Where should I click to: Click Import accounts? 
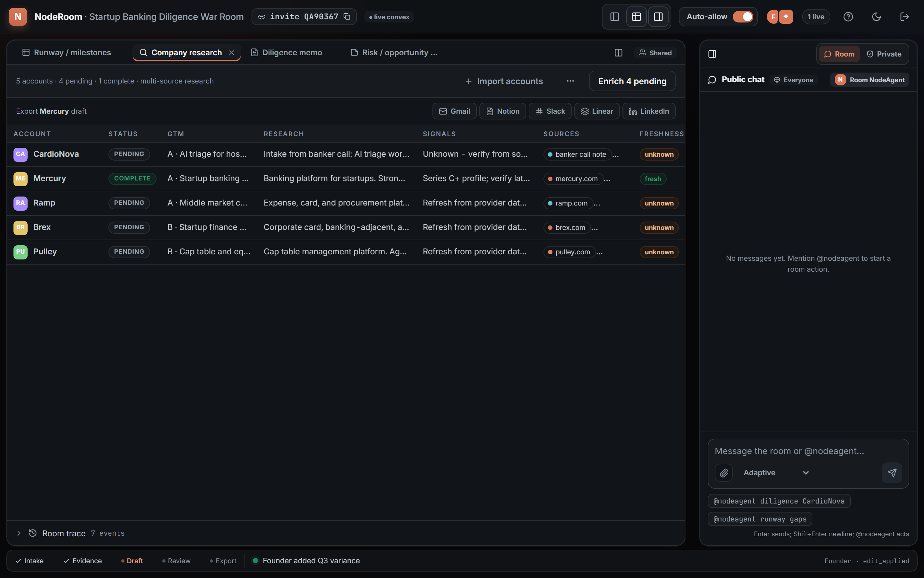[504, 81]
